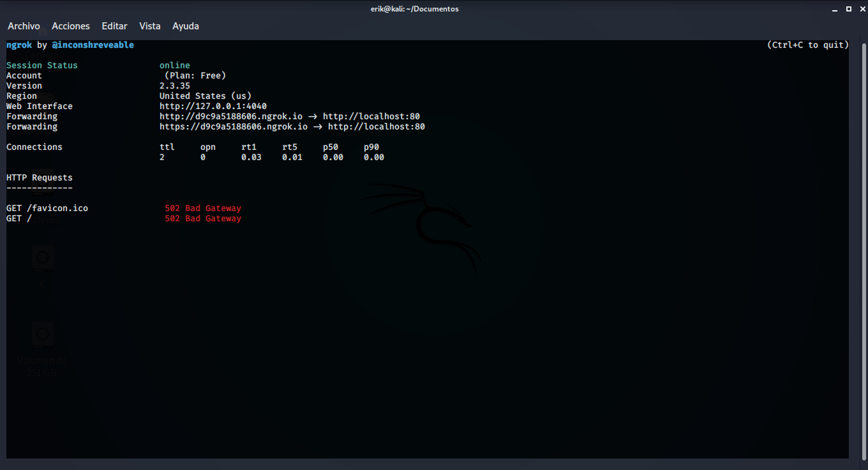
Task: Open the Ayuda menu
Action: point(186,26)
